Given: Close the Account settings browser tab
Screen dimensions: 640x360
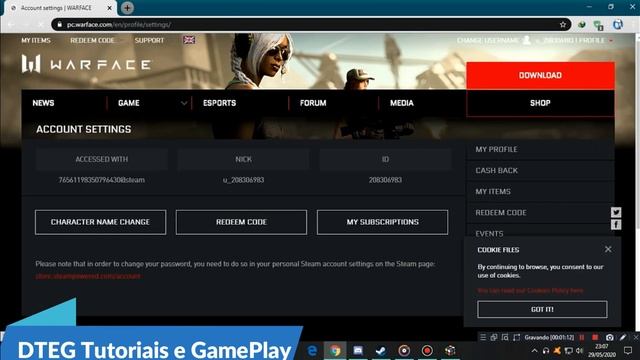Looking at the screenshot, I should click(x=109, y=8).
